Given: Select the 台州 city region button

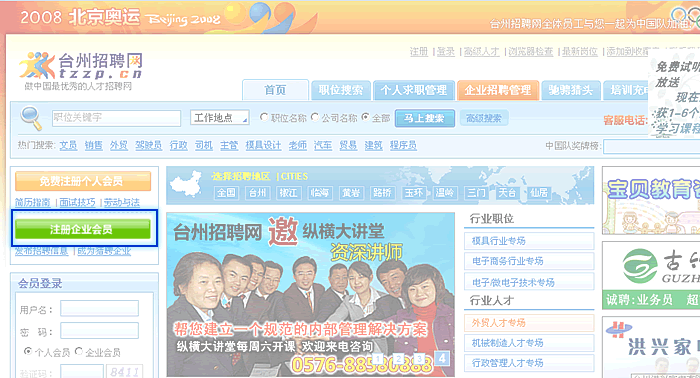Looking at the screenshot, I should tap(257, 193).
